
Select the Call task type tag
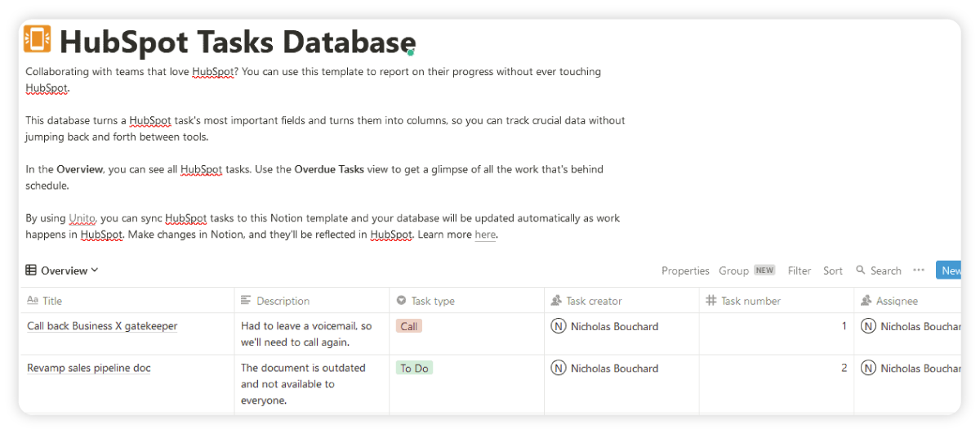pyautogui.click(x=409, y=326)
